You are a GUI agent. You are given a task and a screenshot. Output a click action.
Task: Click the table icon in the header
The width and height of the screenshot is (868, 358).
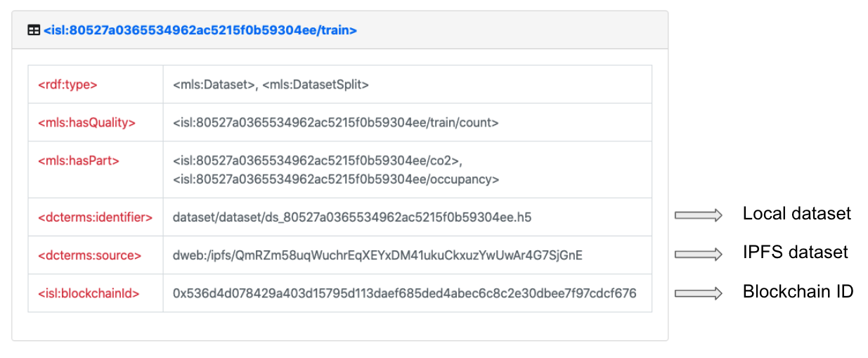pos(34,30)
